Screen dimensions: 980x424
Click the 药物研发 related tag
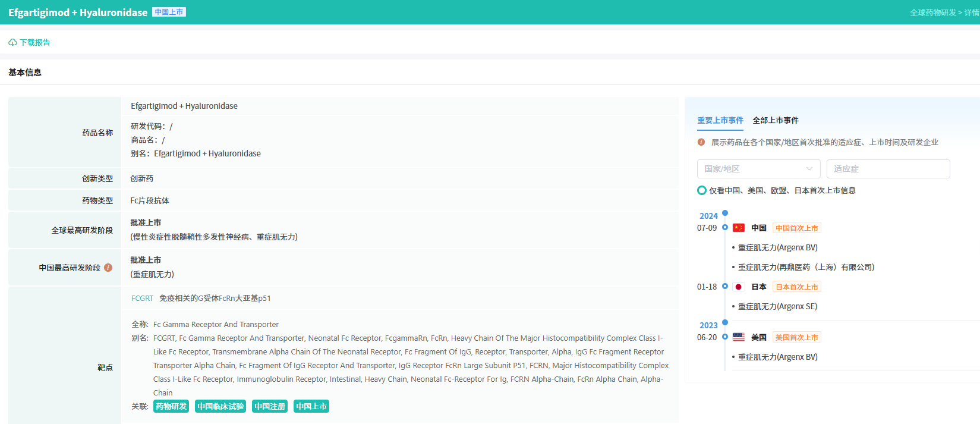[171, 406]
